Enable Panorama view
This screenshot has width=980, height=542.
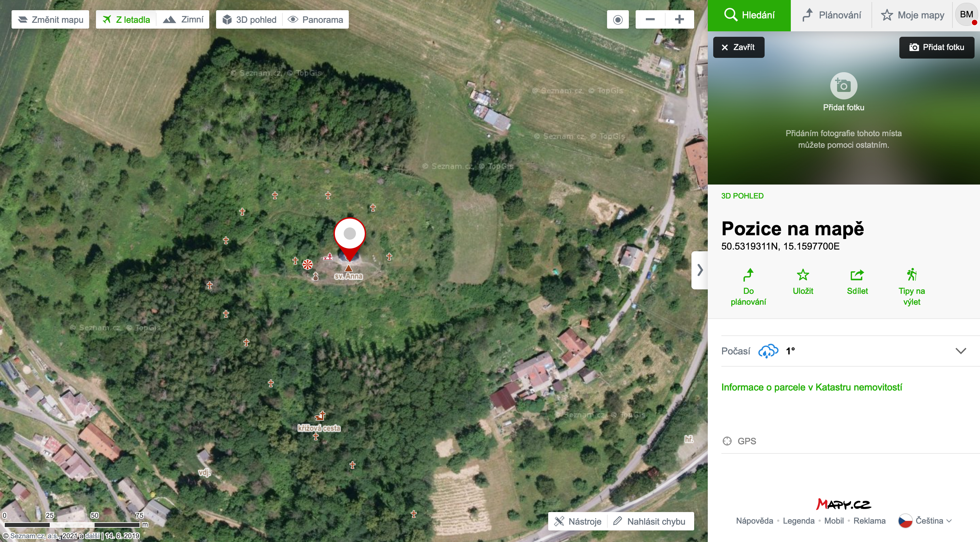click(x=315, y=19)
